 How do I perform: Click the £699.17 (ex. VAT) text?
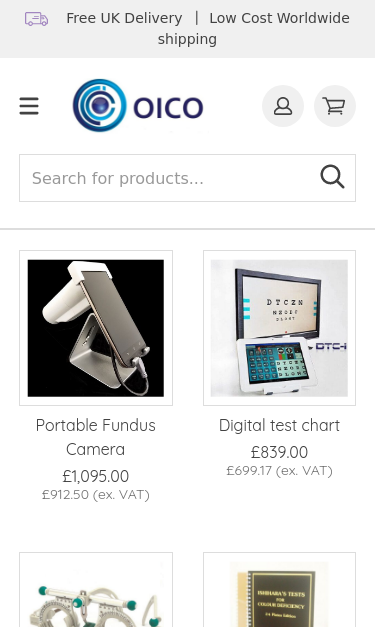tap(279, 471)
